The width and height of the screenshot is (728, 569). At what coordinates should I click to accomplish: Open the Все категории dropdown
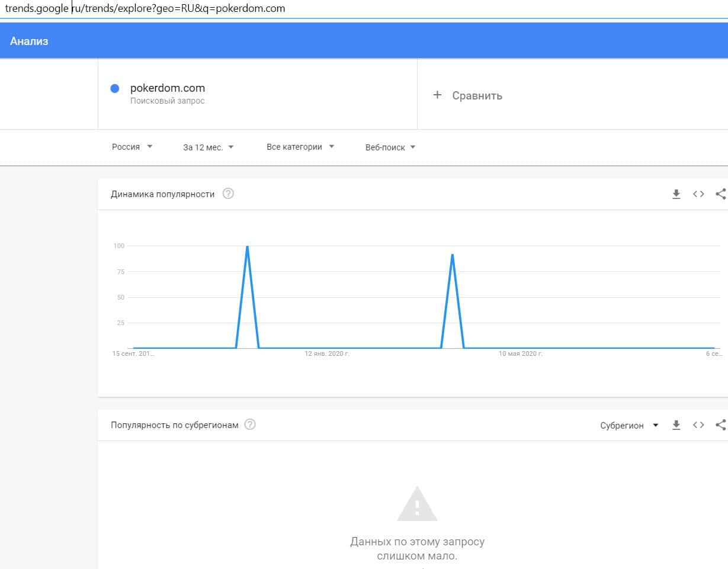pos(300,147)
